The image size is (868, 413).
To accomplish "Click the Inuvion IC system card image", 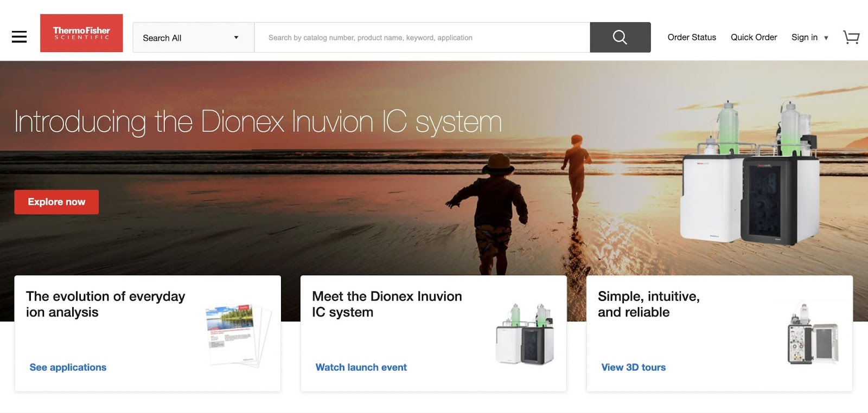I will tap(525, 334).
